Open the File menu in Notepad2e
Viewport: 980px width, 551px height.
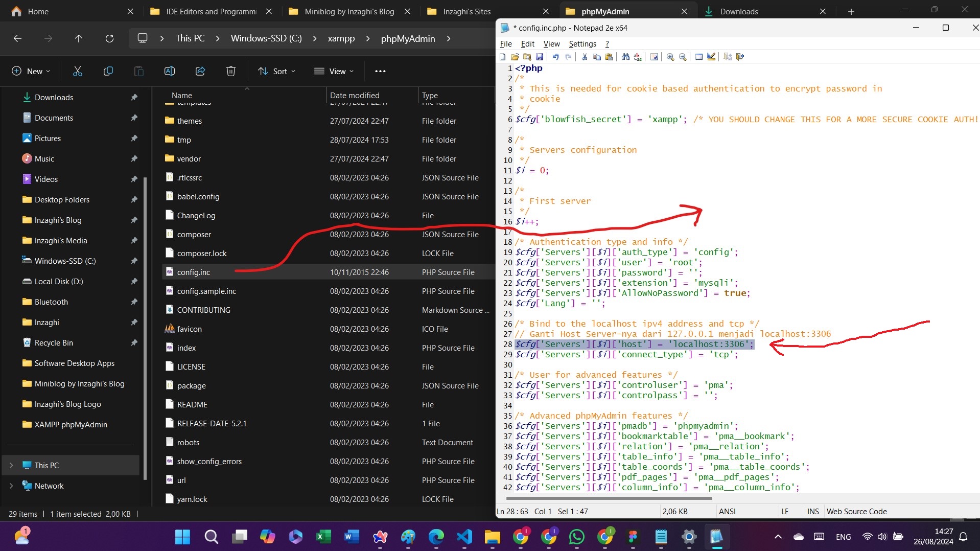click(506, 44)
